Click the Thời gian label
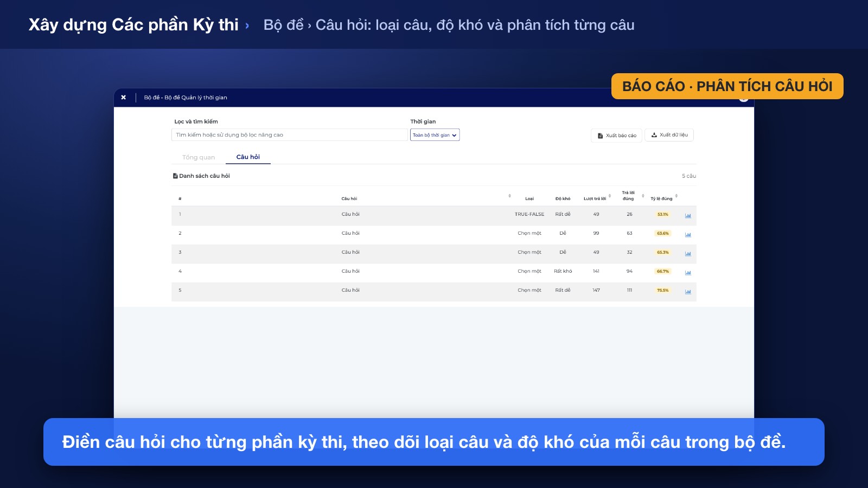This screenshot has width=868, height=488. coord(423,121)
